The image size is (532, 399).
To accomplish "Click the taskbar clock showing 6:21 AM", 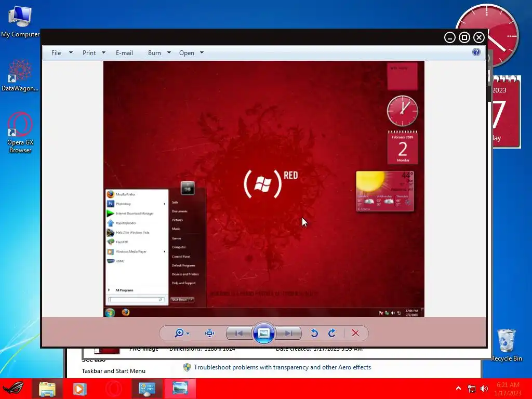I will (508, 389).
